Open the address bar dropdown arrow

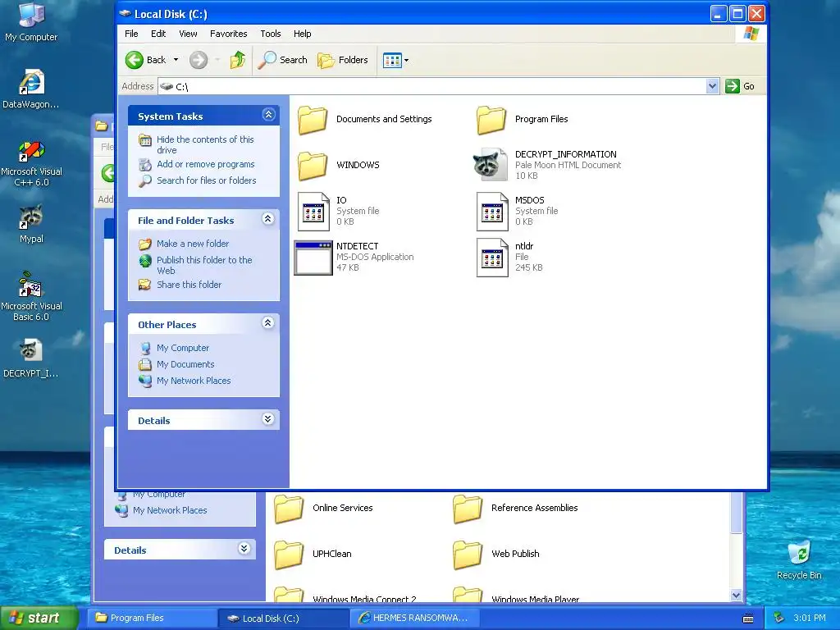click(x=712, y=86)
